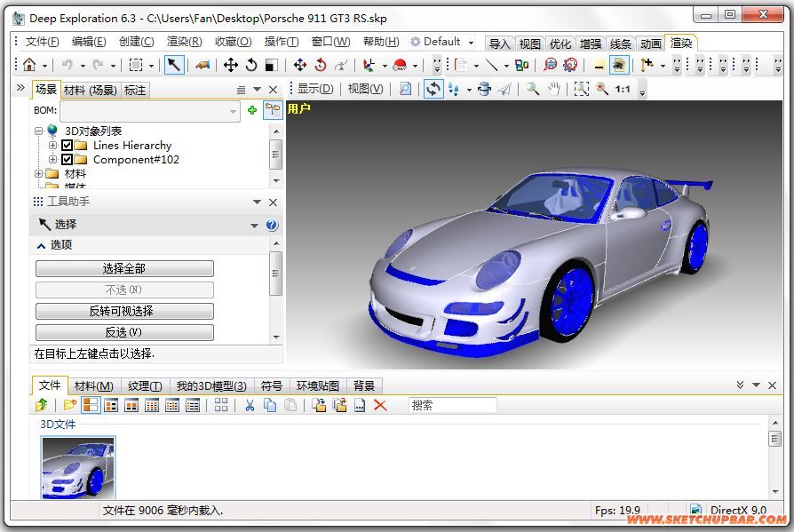Click the 反选 (V) button
Viewport: 794px width, 532px height.
(x=124, y=332)
